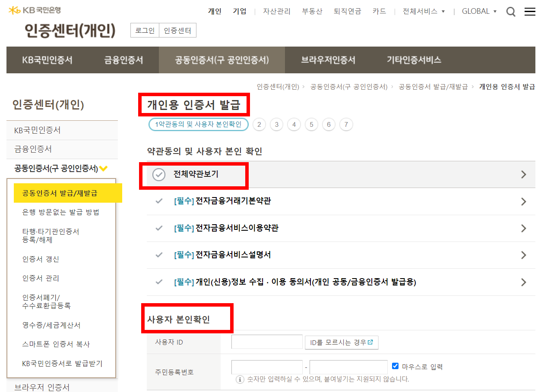Image resolution: width=541 pixels, height=392 pixels.
Task: Click step 5 circle in progress indicator
Action: click(311, 125)
